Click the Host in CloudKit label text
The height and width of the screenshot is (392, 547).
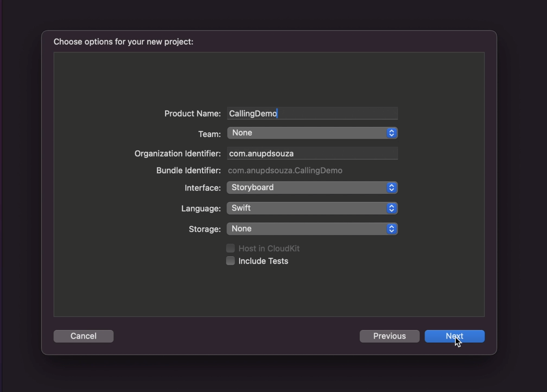pyautogui.click(x=269, y=249)
